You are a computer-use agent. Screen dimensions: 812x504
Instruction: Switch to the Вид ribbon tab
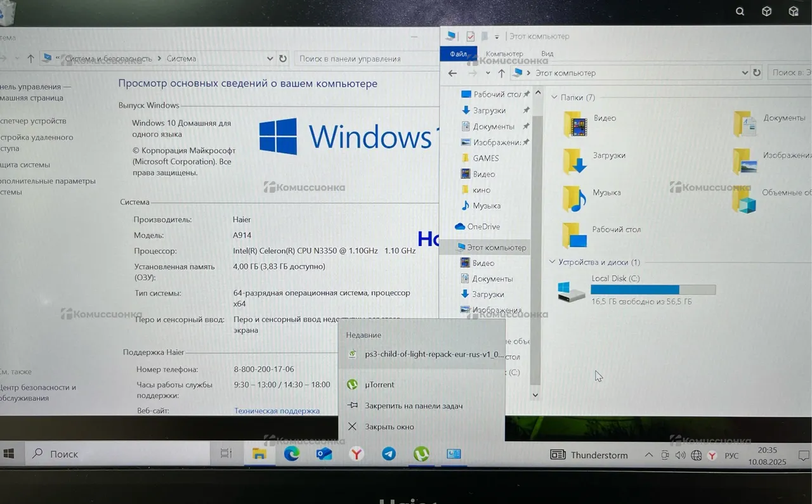tap(547, 54)
